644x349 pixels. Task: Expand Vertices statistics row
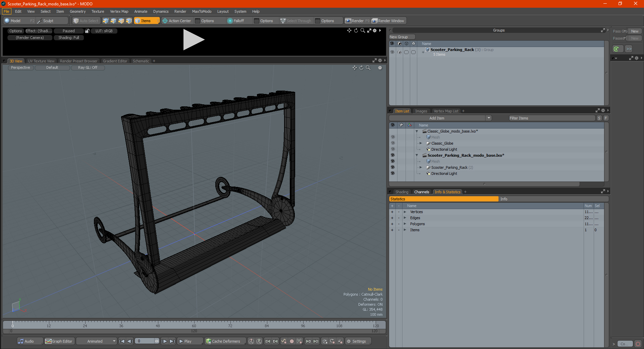405,212
